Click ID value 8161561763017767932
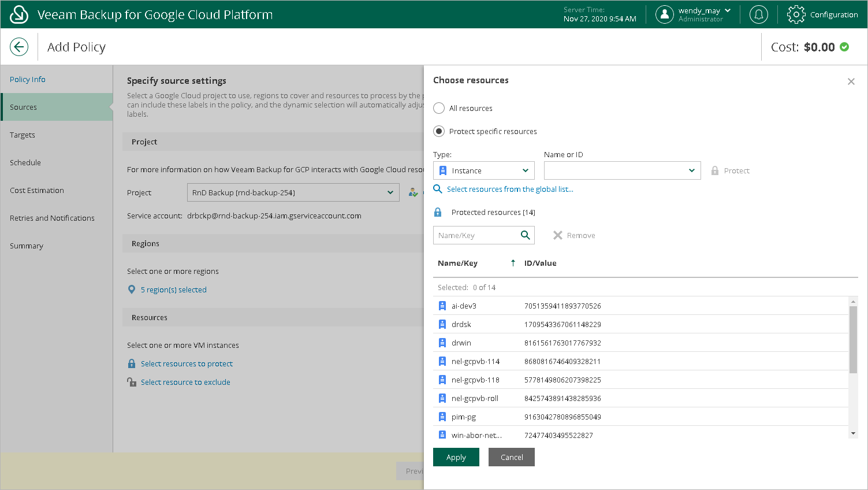Screen dimensions: 868x490 pyautogui.click(x=562, y=343)
